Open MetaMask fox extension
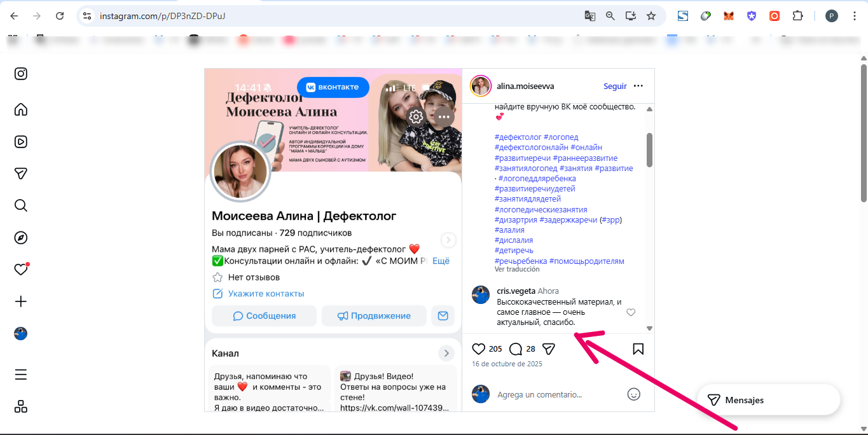868x435 pixels. [x=729, y=16]
